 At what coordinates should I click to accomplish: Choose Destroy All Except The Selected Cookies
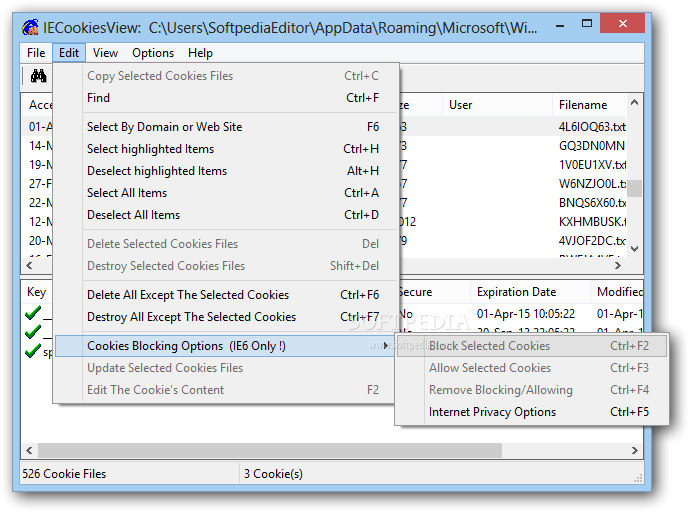(227, 317)
